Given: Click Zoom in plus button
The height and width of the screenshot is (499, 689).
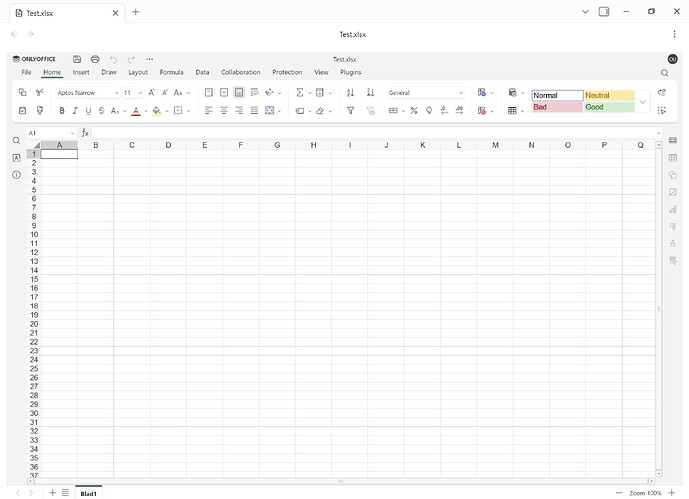Looking at the screenshot, I should [671, 493].
